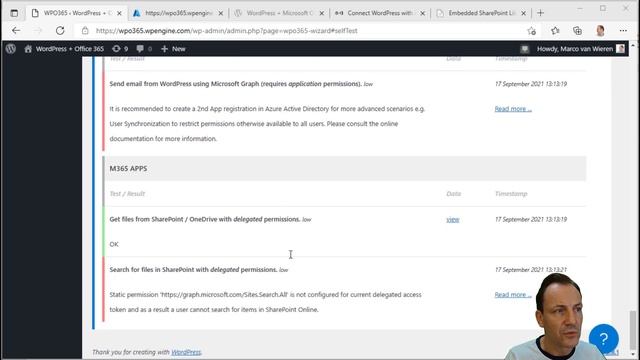Open Edge Settings and more menu
Viewport: 640px width, 360px height.
[623, 31]
